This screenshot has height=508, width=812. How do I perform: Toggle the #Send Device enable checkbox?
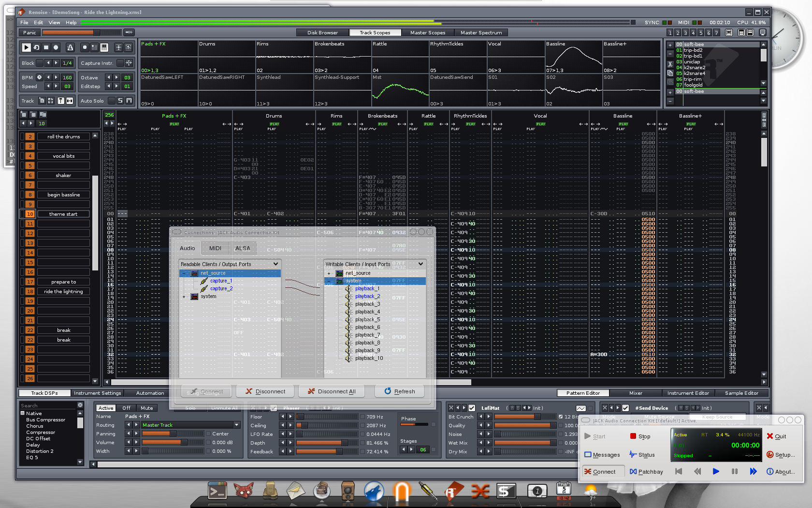625,408
